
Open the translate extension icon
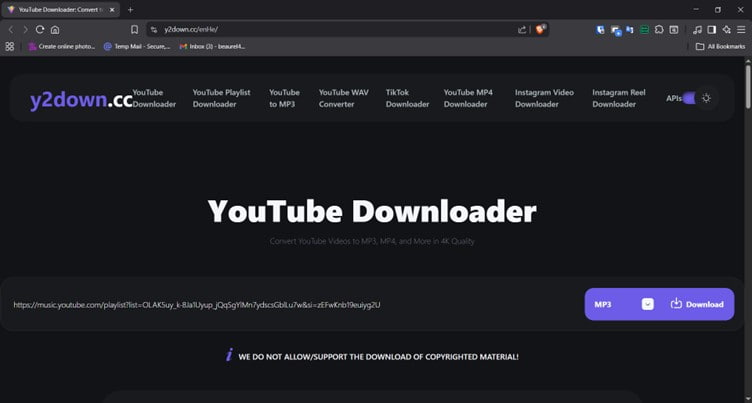(630, 30)
